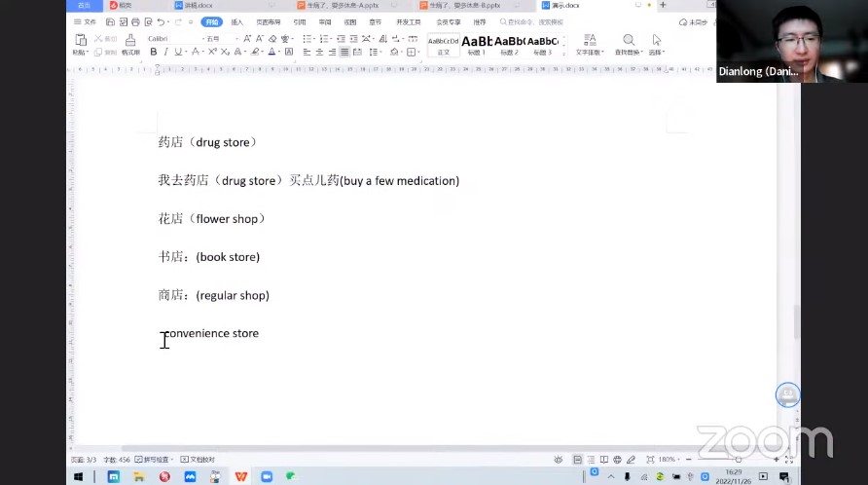Click the subscript X₂ icon
This screenshot has height=485, width=868.
[x=225, y=52]
